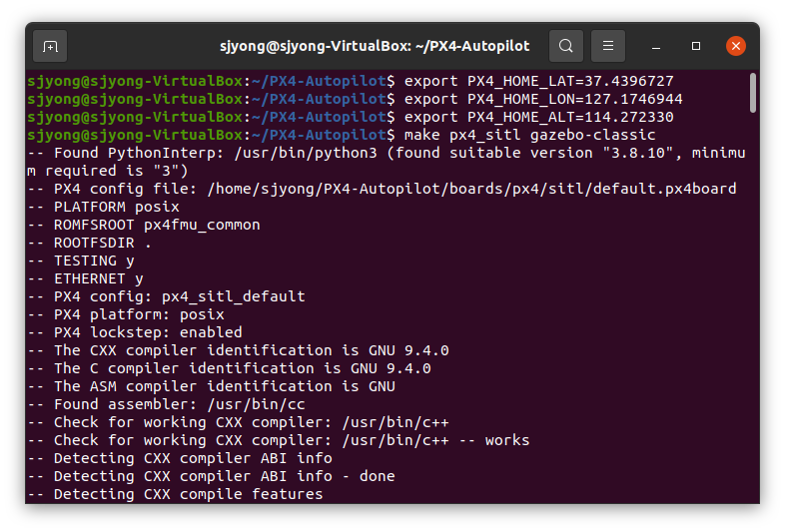Click the 'Found PythonInterp' output line
This screenshot has height=532, width=785.
click(387, 153)
